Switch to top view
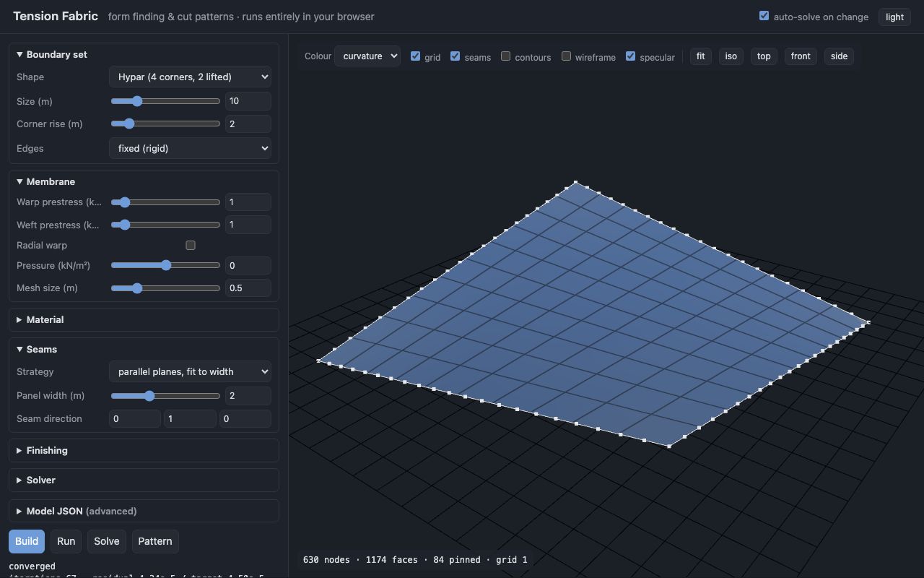This screenshot has height=578, width=924. point(764,56)
